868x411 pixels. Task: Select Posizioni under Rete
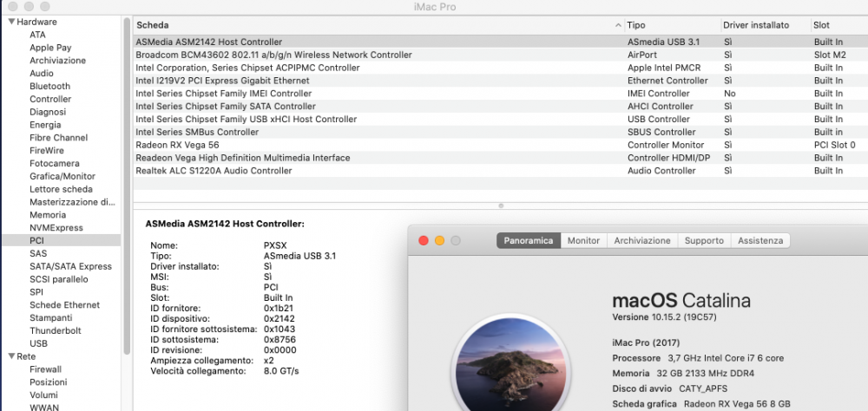48,382
